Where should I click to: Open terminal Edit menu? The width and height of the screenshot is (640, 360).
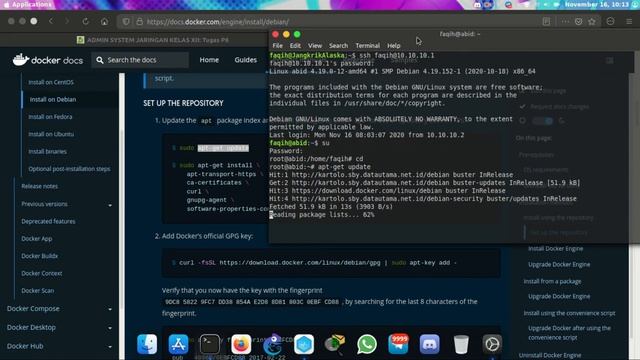295,45
